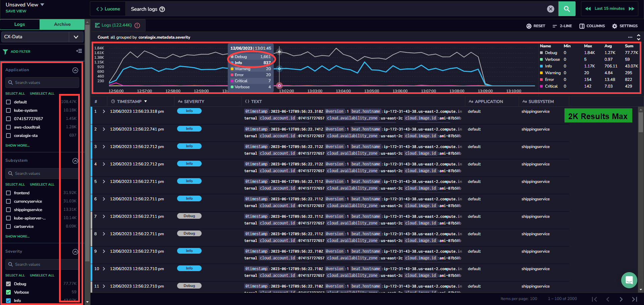Click SELECT ALL under Application
644x305 pixels.
[15, 94]
